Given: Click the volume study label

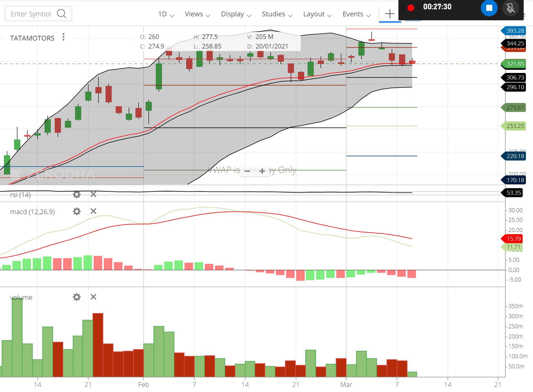Looking at the screenshot, I should [x=21, y=297].
